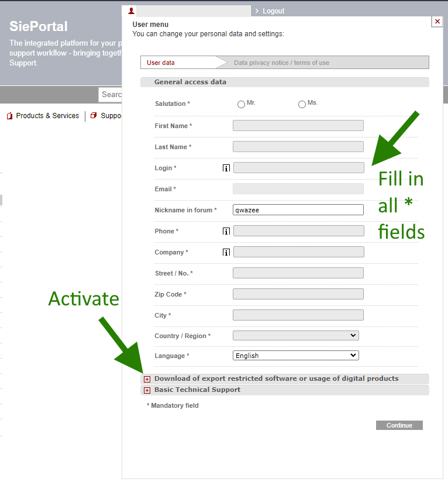Image resolution: width=448 pixels, height=482 pixels.
Task: Open the Country / Region dropdown
Action: 295,336
